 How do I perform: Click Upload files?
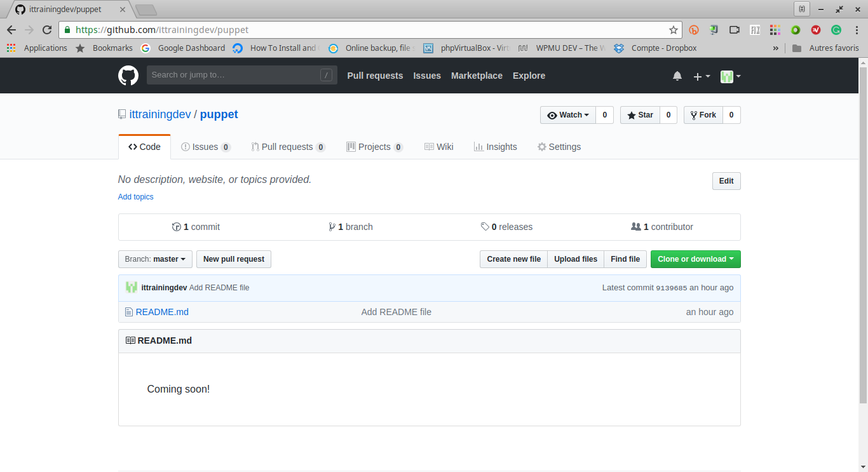pyautogui.click(x=576, y=259)
